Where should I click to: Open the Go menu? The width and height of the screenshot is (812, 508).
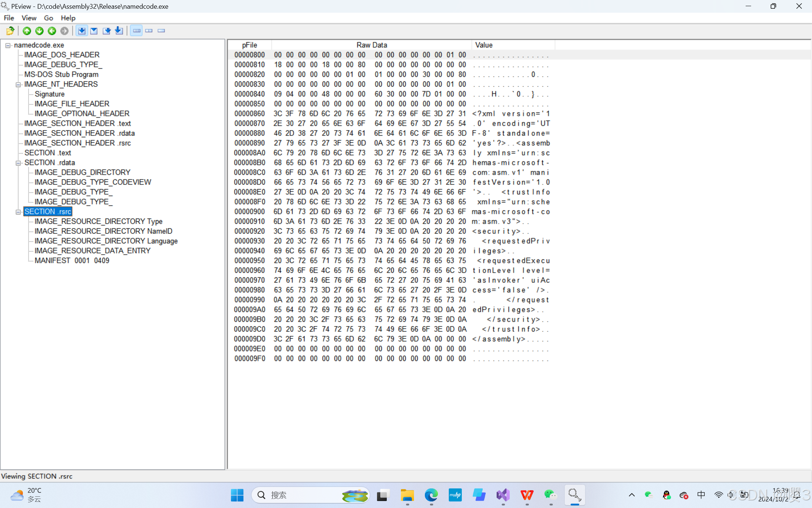tap(48, 18)
